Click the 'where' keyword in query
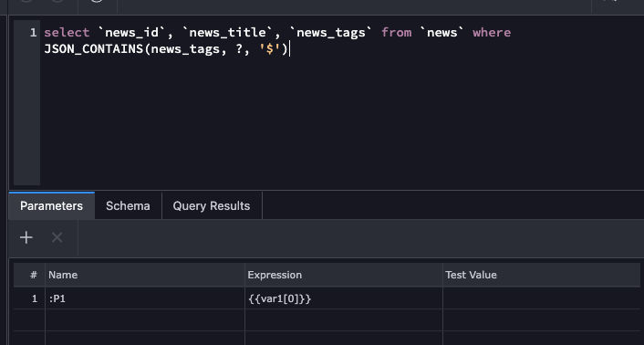644x345 pixels. pyautogui.click(x=492, y=33)
